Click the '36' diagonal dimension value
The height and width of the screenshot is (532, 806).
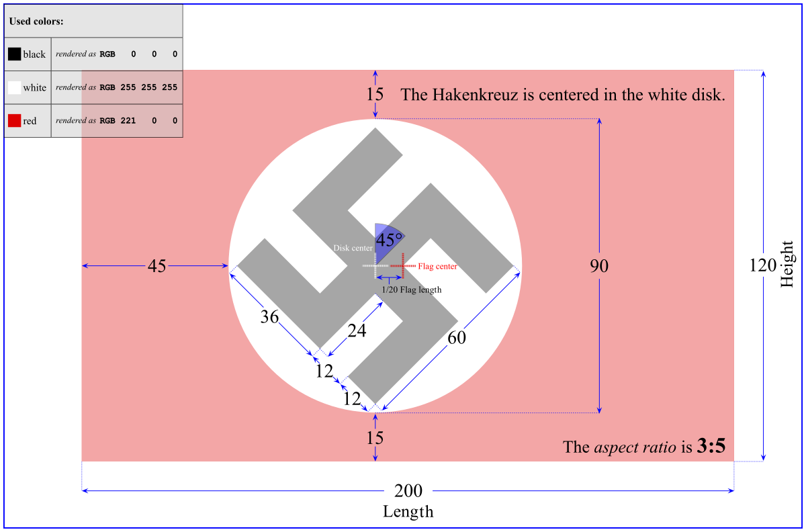pyautogui.click(x=269, y=317)
